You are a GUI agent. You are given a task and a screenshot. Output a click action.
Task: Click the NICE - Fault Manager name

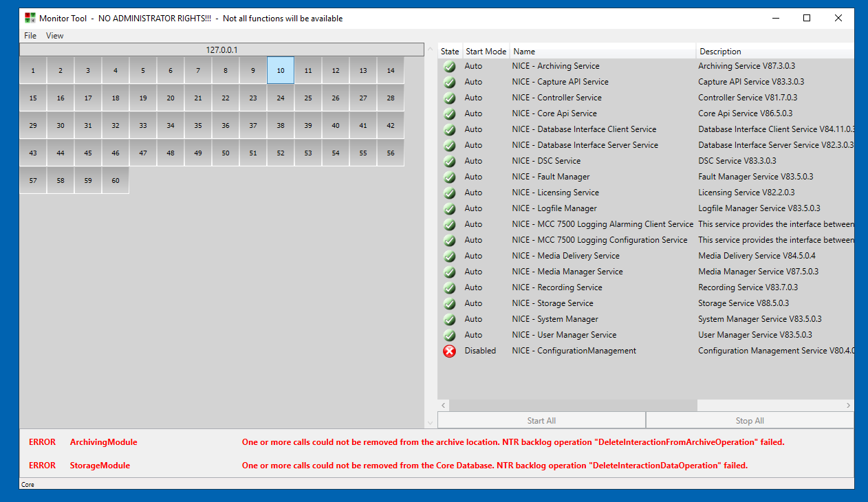[x=551, y=177]
